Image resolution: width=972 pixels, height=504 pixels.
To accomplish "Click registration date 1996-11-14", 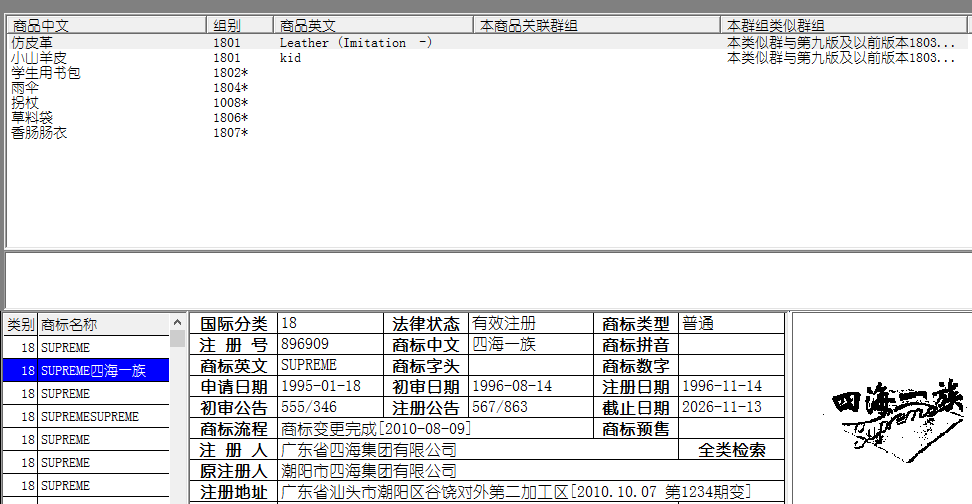I will click(x=731, y=386).
